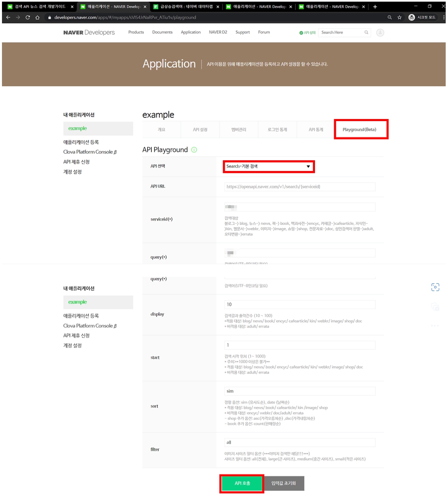Click the 입력값 초기화 reset button

283,484
